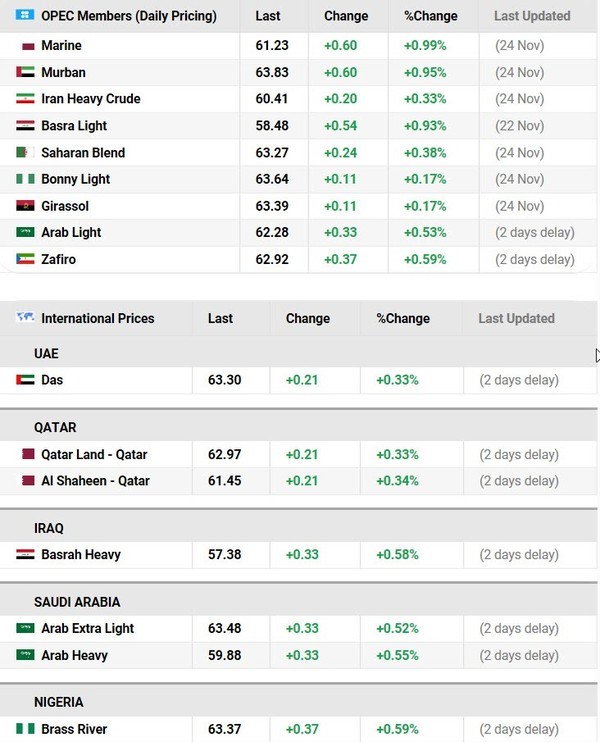
Task: Click the Angola flag next to Girassol
Action: 26,206
